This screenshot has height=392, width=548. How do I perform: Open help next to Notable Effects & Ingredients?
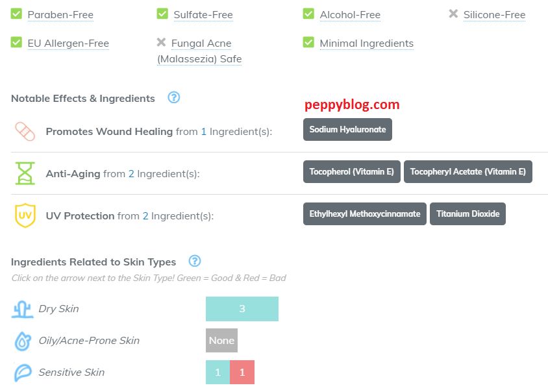(x=173, y=98)
